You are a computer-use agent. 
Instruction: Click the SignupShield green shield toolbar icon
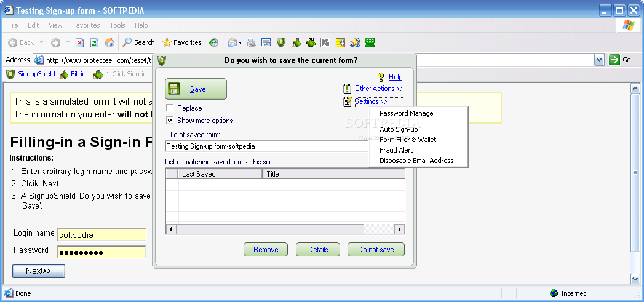coord(281,42)
